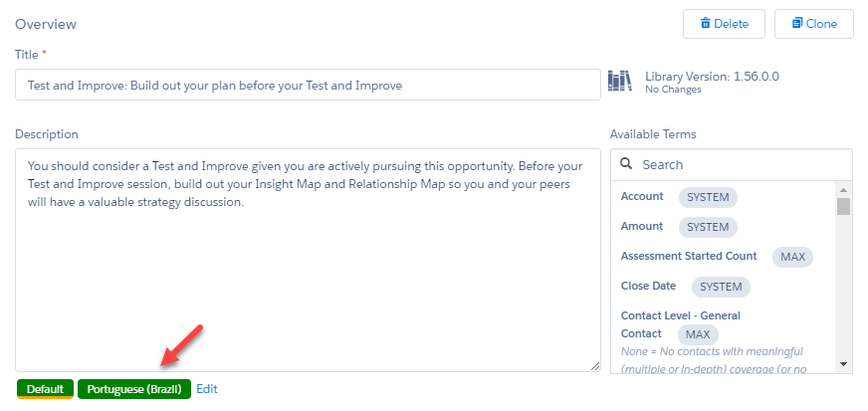This screenshot has width=868, height=411.
Task: Click the terms list scrollbar down arrow
Action: pyautogui.click(x=843, y=363)
